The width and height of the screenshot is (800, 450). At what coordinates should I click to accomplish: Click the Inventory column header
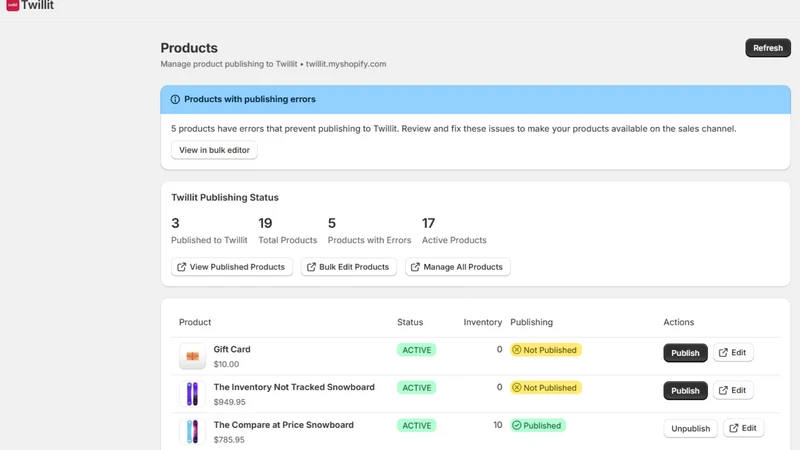(x=483, y=322)
